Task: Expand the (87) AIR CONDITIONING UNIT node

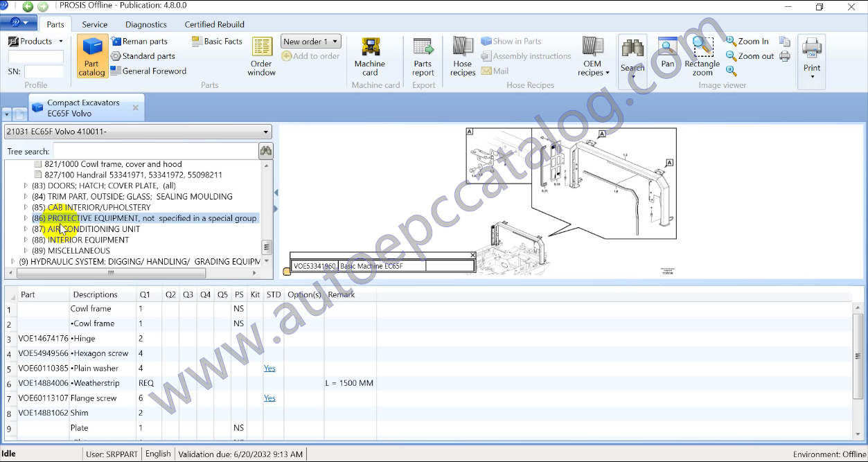Action: click(26, 229)
